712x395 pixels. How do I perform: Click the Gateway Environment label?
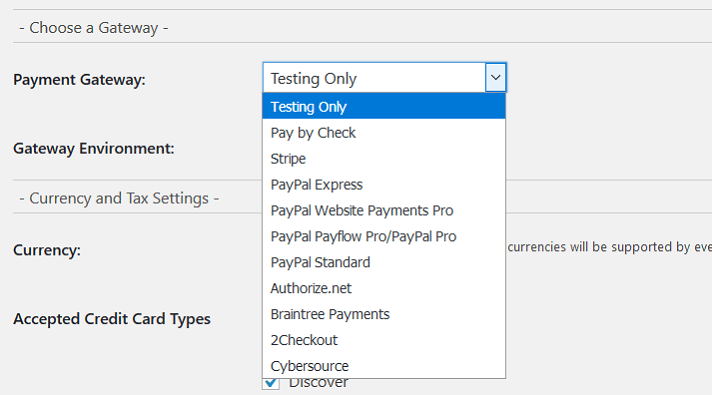(94, 148)
